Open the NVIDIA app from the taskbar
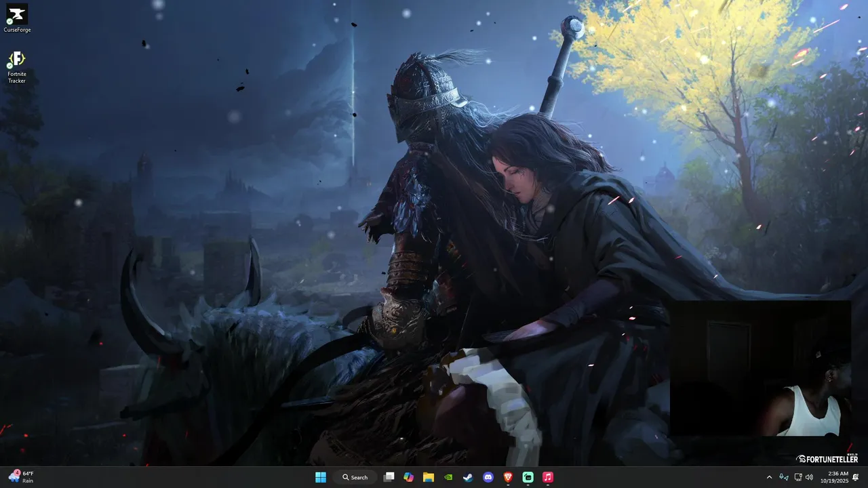Viewport: 868px width, 488px height. [x=448, y=477]
